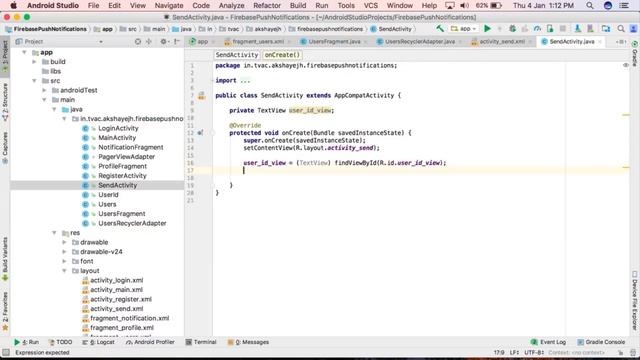The width and height of the screenshot is (640, 360).
Task: Toggle the 2: Structure side tool window
Action: point(5,102)
